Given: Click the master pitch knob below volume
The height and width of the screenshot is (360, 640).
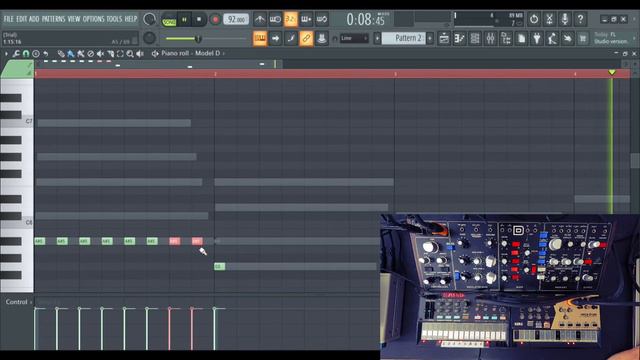Looking at the screenshot, I should pyautogui.click(x=149, y=38).
